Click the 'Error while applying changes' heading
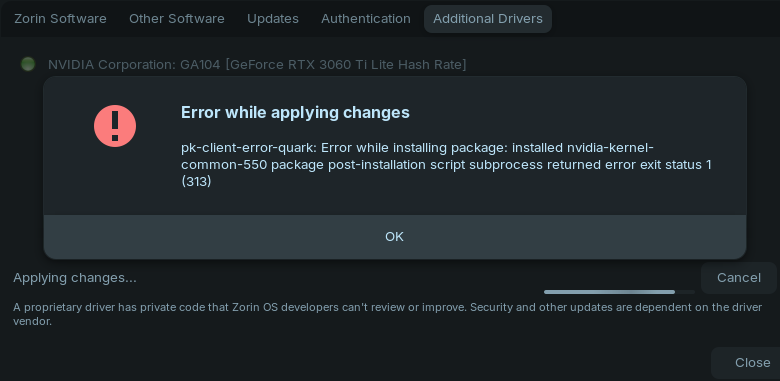 point(295,112)
